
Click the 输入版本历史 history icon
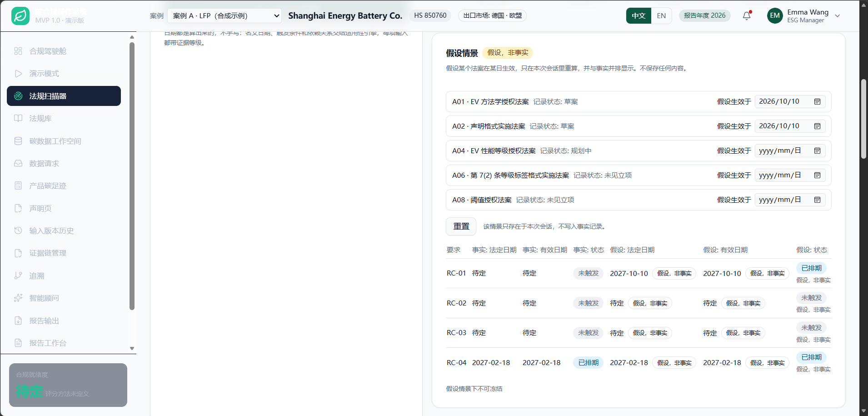click(18, 231)
